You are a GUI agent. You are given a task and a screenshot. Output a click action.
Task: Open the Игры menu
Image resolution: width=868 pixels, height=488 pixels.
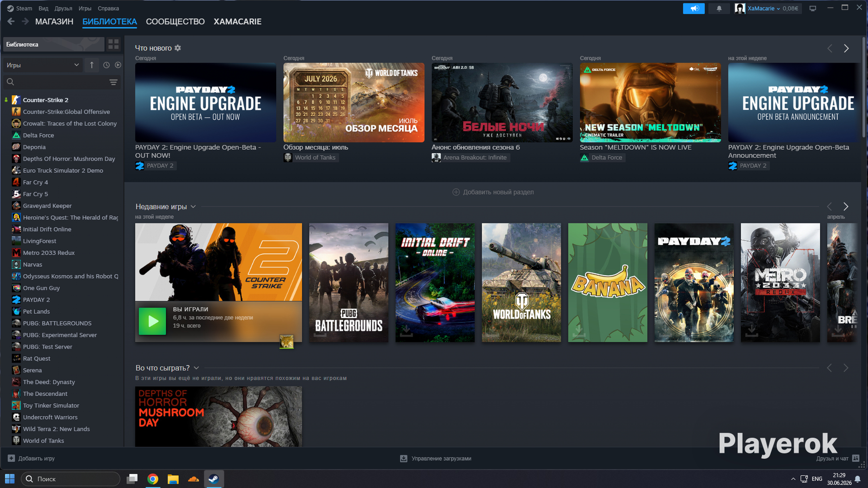point(85,8)
